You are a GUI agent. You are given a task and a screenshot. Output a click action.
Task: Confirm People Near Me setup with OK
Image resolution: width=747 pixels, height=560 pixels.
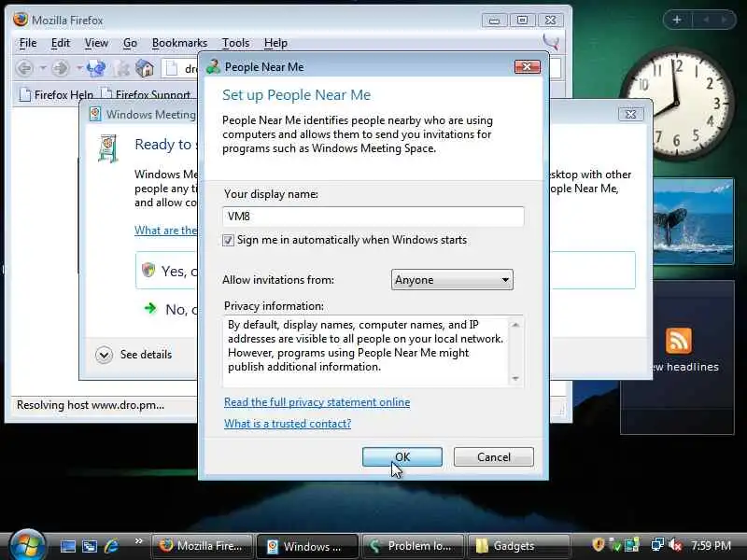(x=402, y=457)
